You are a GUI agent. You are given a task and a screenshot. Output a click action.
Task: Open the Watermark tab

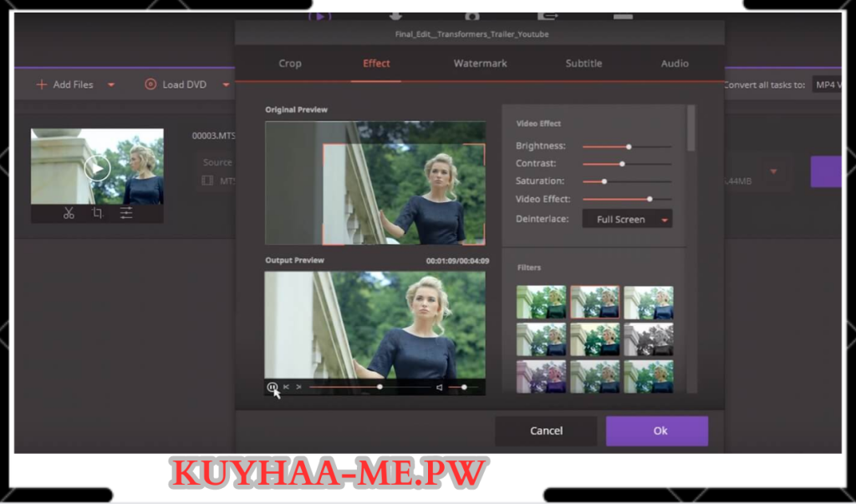point(480,64)
